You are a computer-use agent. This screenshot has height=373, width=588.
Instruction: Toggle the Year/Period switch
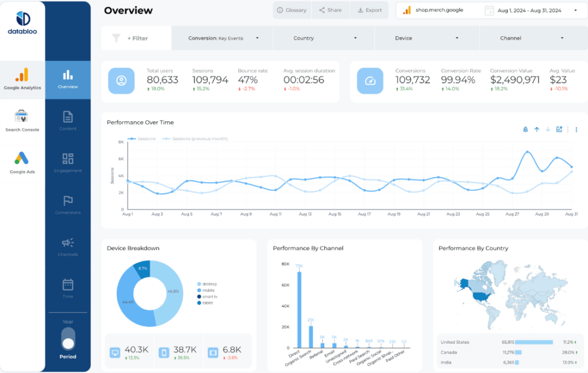pos(68,339)
